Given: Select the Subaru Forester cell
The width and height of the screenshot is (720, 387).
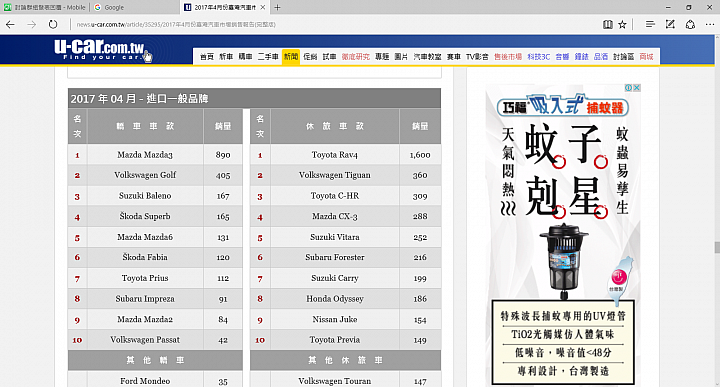Looking at the screenshot, I should 335,257.
